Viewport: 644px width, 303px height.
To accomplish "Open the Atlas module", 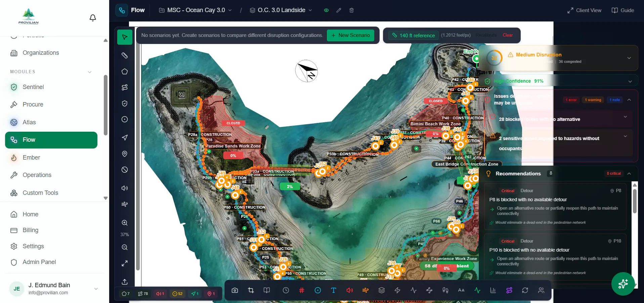I will [x=51, y=122].
